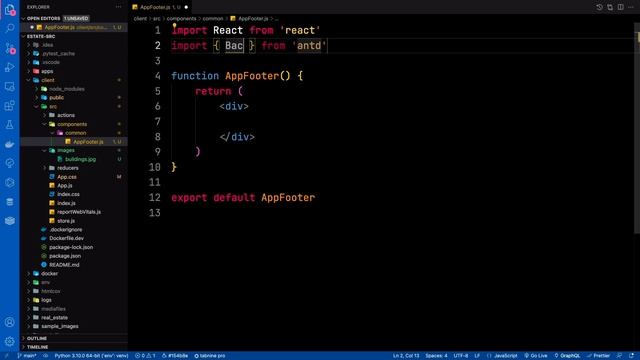
Task: Open index.css file
Action: (x=68, y=194)
